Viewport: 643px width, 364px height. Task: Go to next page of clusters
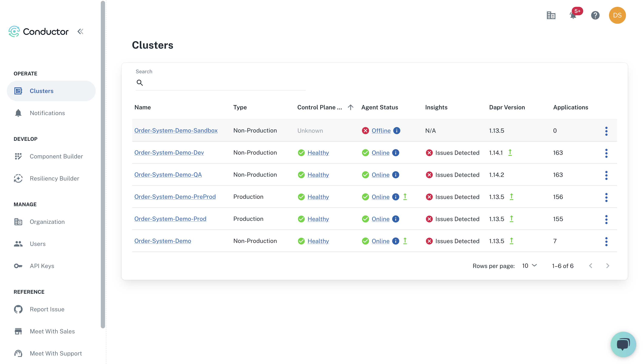pos(608,266)
